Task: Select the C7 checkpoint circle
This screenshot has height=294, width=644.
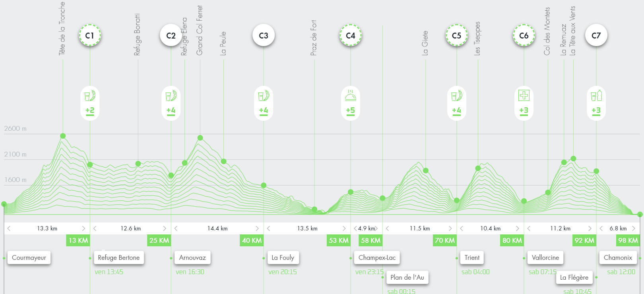Action: 596,35
